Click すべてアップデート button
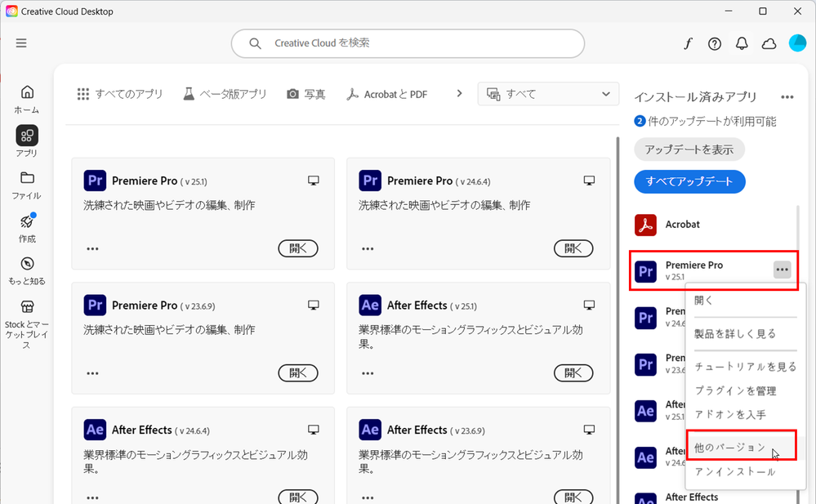The image size is (816, 504). pos(689,181)
